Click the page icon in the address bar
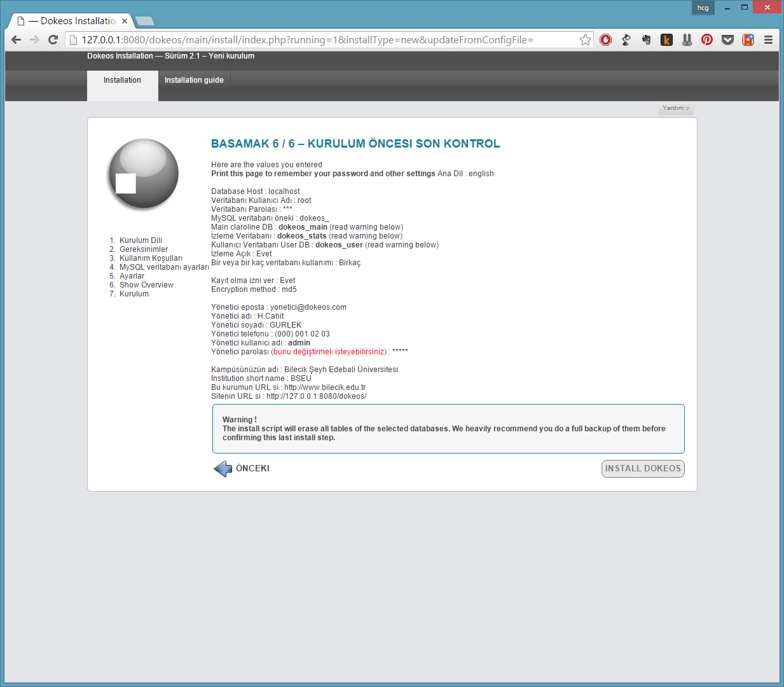The width and height of the screenshot is (784, 687). 74,39
